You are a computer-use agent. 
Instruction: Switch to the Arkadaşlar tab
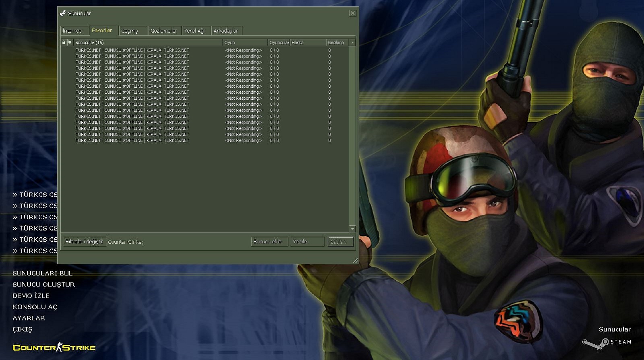[226, 31]
